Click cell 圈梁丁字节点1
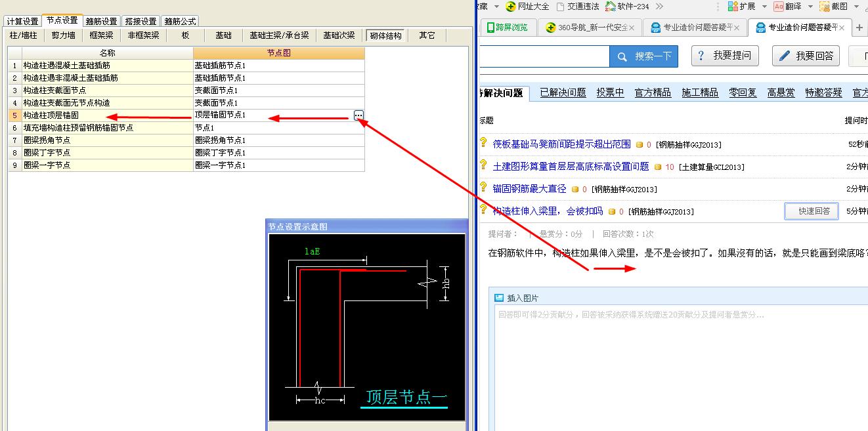 [279, 153]
